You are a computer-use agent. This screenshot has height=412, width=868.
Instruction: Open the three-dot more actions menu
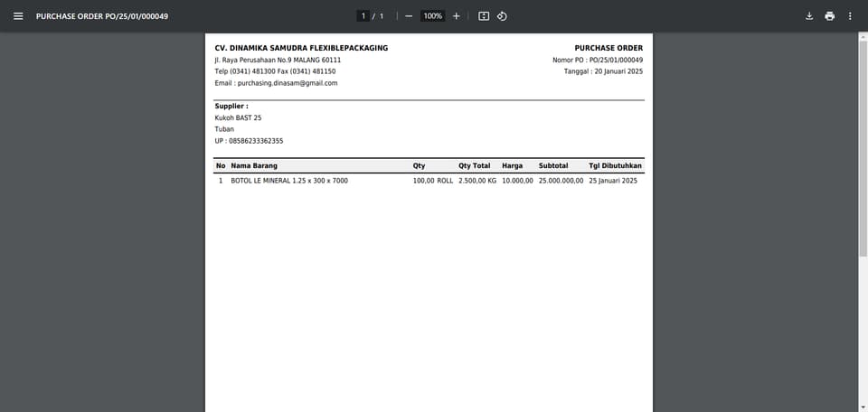(x=850, y=16)
